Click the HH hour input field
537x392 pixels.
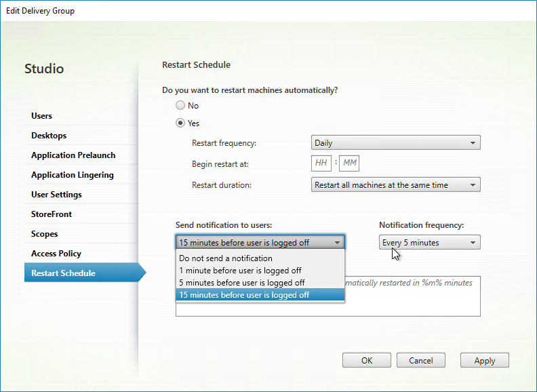click(x=321, y=163)
